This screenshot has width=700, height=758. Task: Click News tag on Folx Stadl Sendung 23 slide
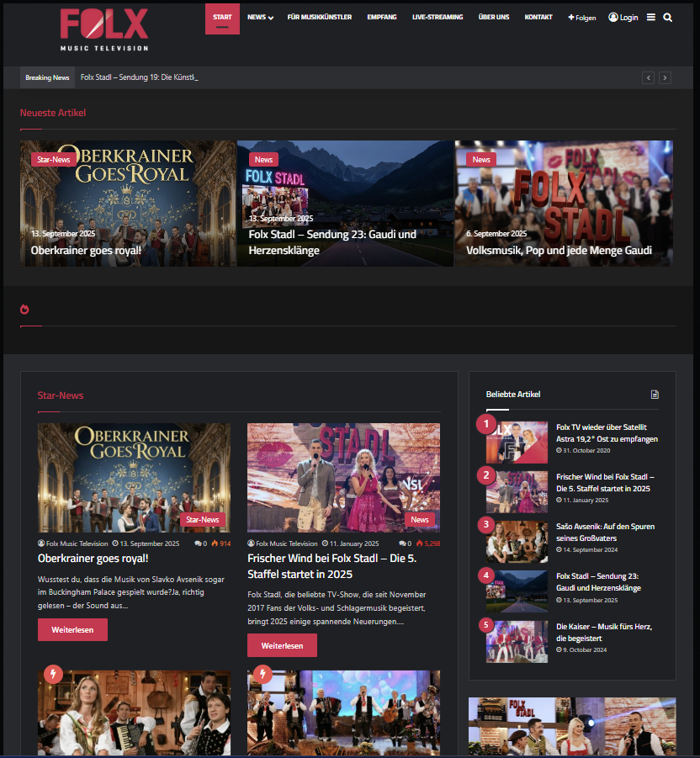(263, 160)
